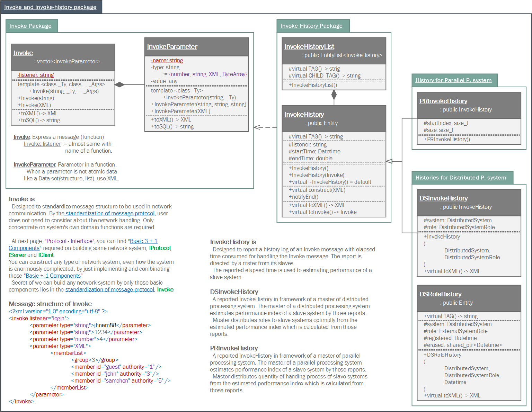This screenshot has height=412, width=532.
Task: Click the purple Protocol - Interface text
Action: click(69, 241)
